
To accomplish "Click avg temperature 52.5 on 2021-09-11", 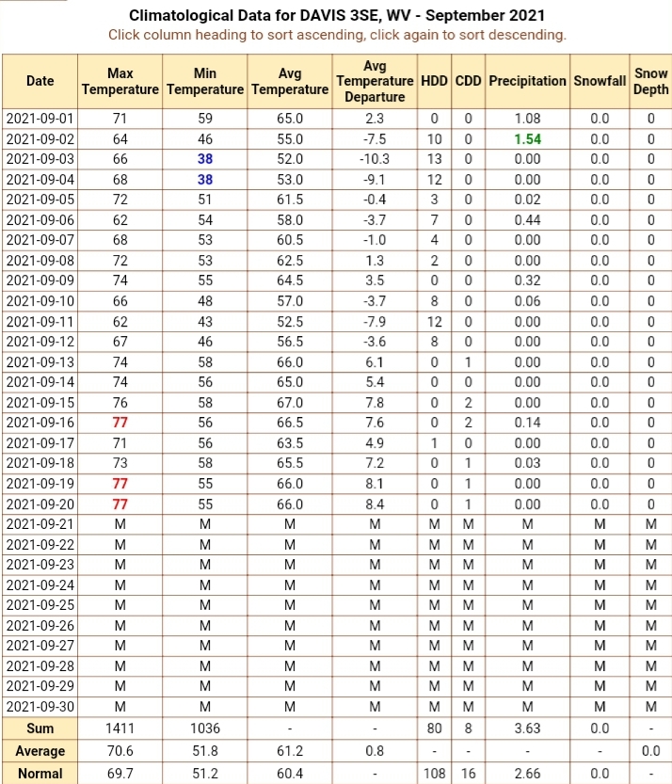I will (290, 322).
